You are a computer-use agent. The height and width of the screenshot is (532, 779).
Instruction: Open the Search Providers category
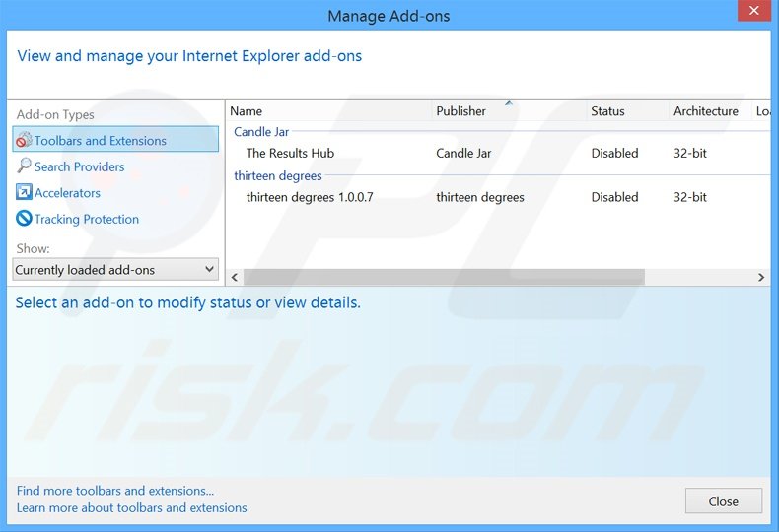(x=80, y=166)
